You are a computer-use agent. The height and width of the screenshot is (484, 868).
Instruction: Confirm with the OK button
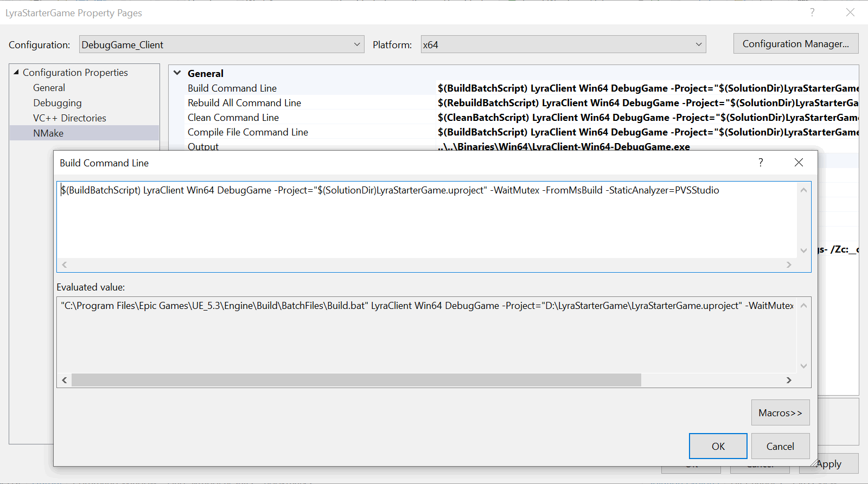[718, 446]
